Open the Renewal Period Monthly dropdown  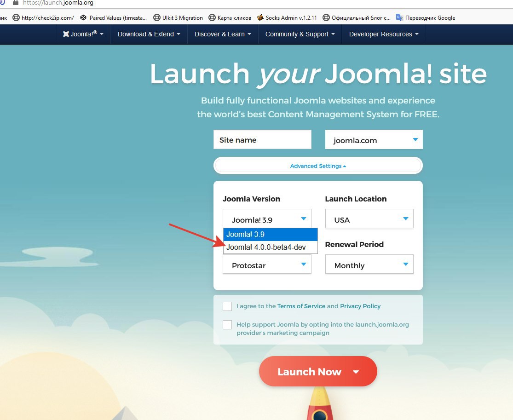pyautogui.click(x=369, y=265)
